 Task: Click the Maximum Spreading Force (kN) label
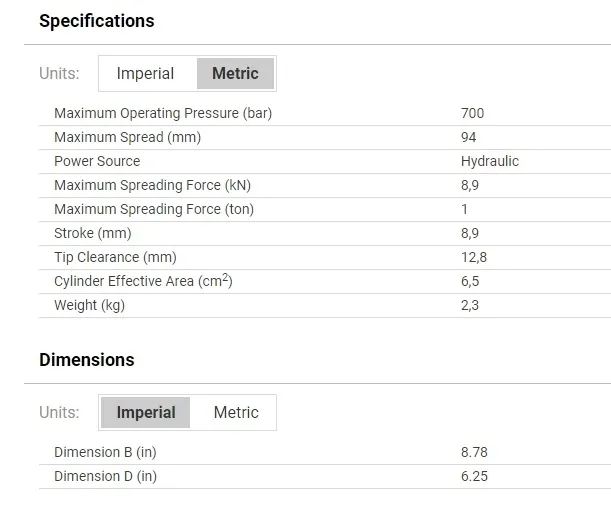pyautogui.click(x=152, y=185)
